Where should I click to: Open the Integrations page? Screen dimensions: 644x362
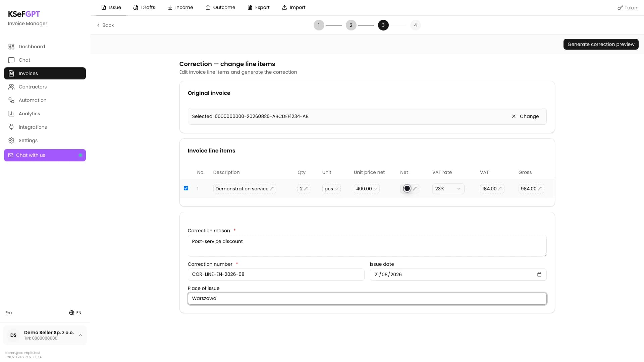click(45, 127)
